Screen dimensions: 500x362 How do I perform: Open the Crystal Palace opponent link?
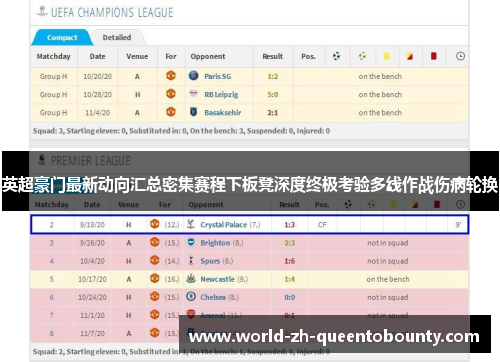pyautogui.click(x=223, y=225)
